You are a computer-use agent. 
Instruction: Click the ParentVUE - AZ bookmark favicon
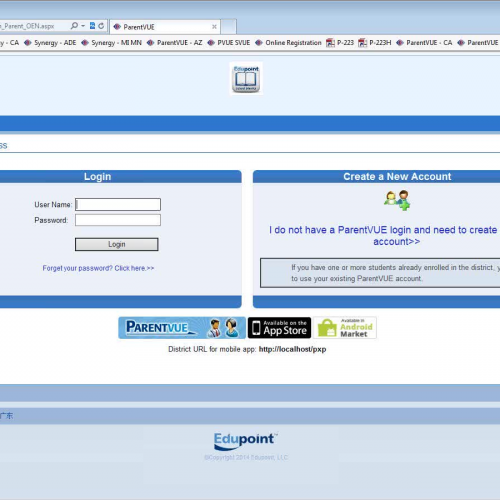(x=150, y=43)
